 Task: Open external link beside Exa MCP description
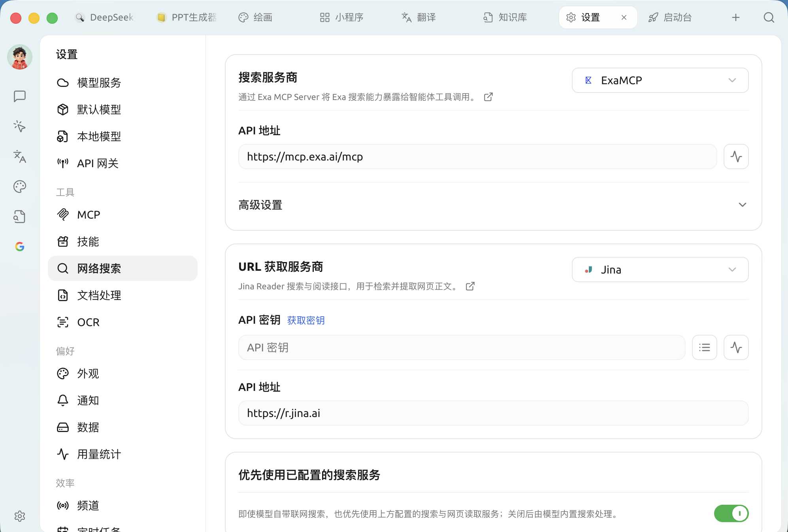point(488,97)
